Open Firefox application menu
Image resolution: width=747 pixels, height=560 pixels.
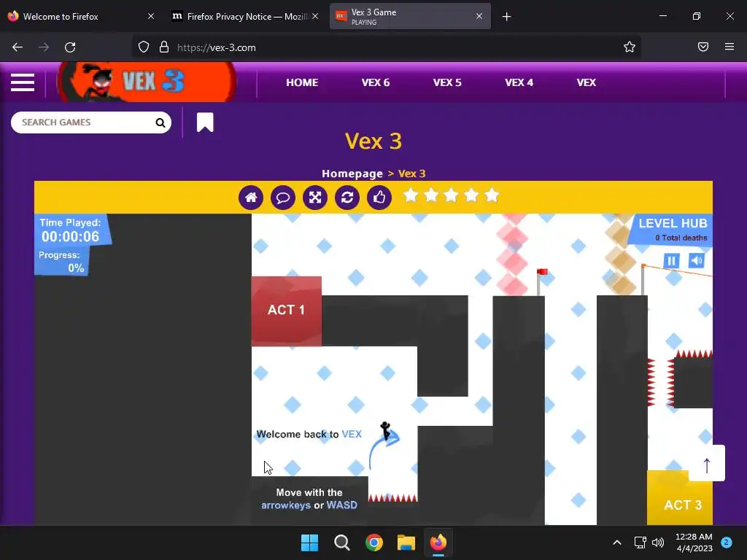point(729,47)
